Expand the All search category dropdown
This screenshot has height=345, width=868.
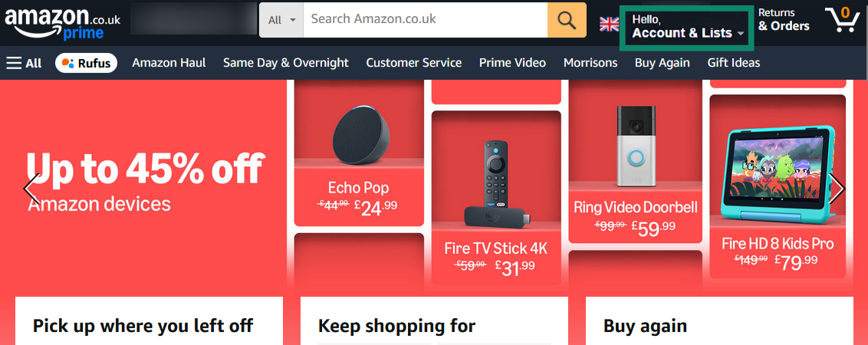point(281,20)
